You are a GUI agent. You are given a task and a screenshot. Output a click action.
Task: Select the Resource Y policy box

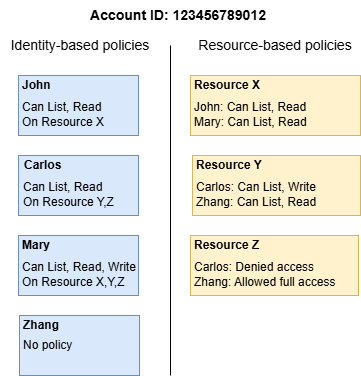coord(276,185)
